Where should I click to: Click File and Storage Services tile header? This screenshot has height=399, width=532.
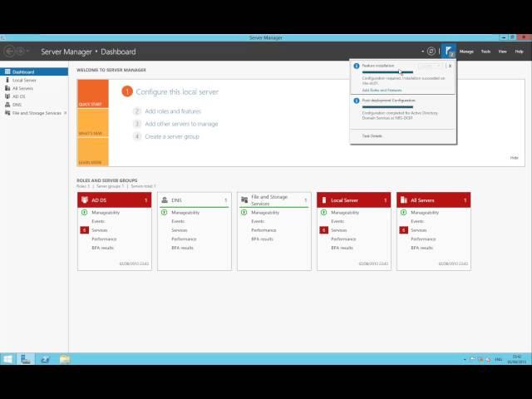tap(274, 200)
